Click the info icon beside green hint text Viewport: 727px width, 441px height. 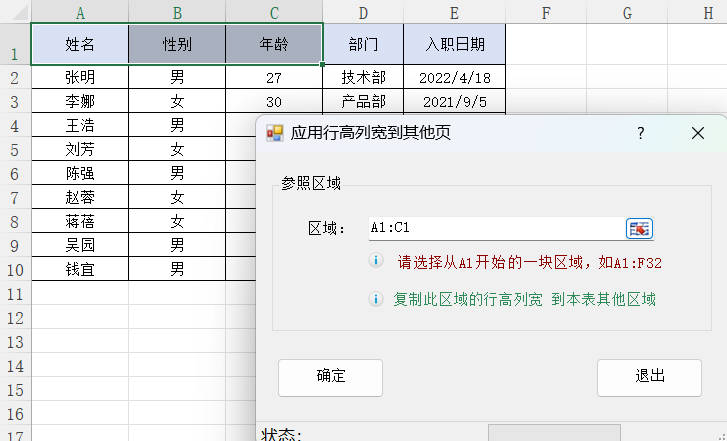coord(377,299)
